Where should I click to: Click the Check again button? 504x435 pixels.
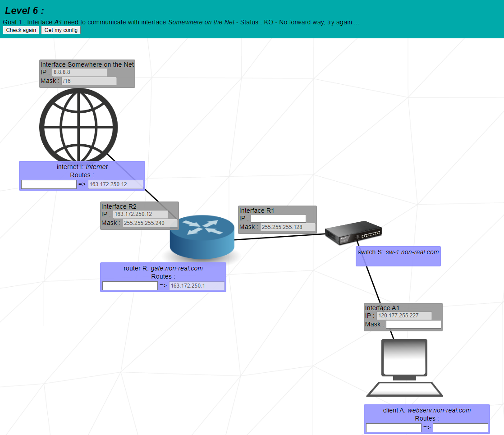[21, 30]
